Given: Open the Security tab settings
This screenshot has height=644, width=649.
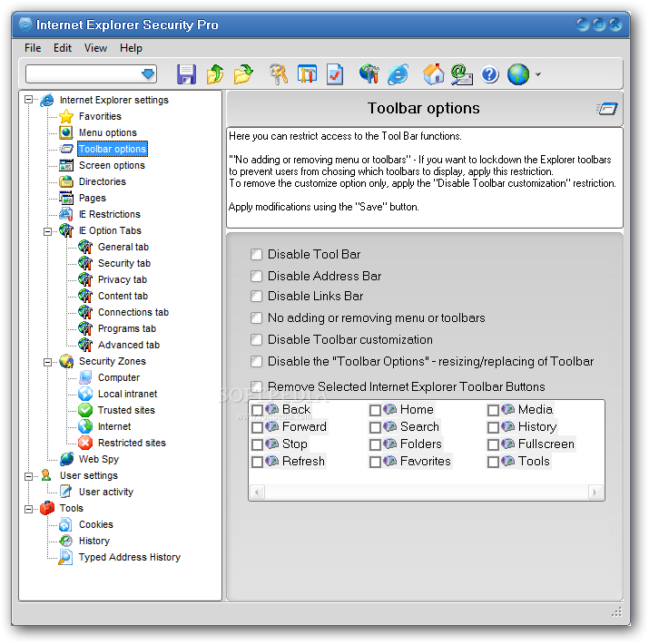Looking at the screenshot, I should click(x=124, y=263).
